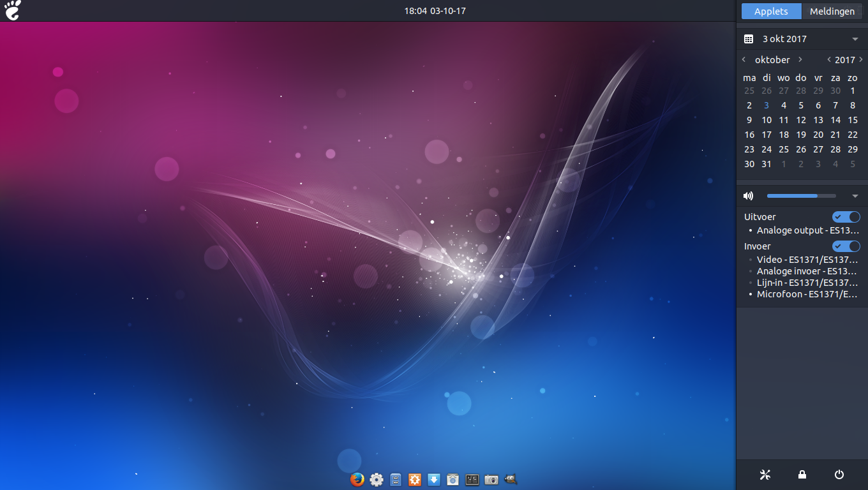This screenshot has width=868, height=490.
Task: Select Microfoon as the input device
Action: click(807, 294)
